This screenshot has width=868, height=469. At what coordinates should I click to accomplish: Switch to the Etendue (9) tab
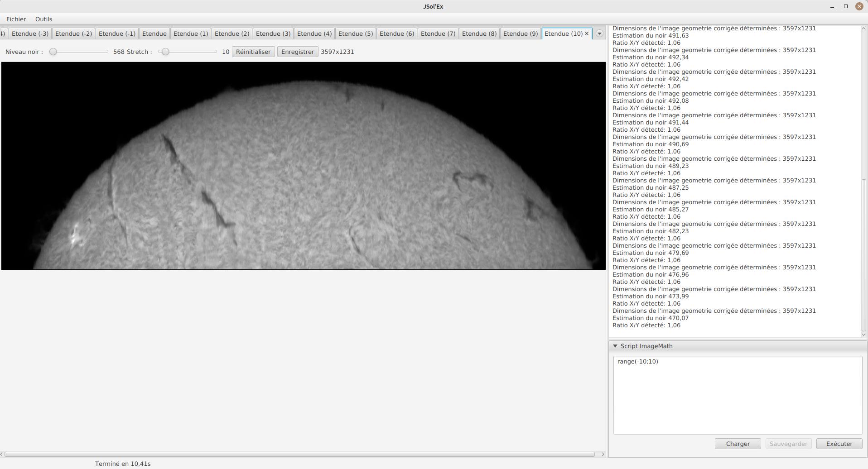coord(520,33)
